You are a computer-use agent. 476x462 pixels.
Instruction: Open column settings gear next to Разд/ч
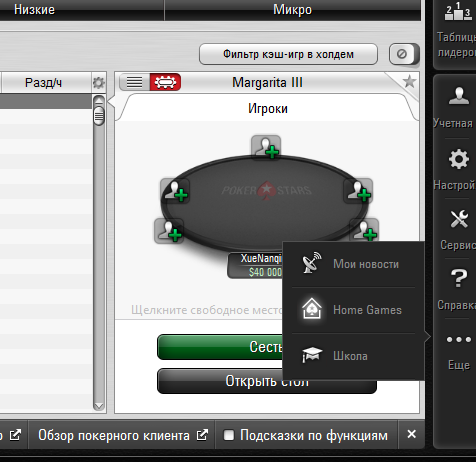point(98,83)
